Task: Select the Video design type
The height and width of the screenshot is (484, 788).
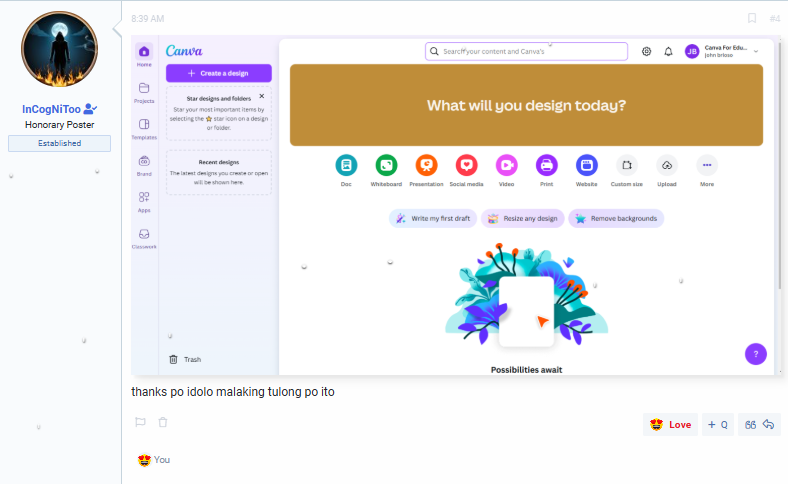Action: pos(507,170)
